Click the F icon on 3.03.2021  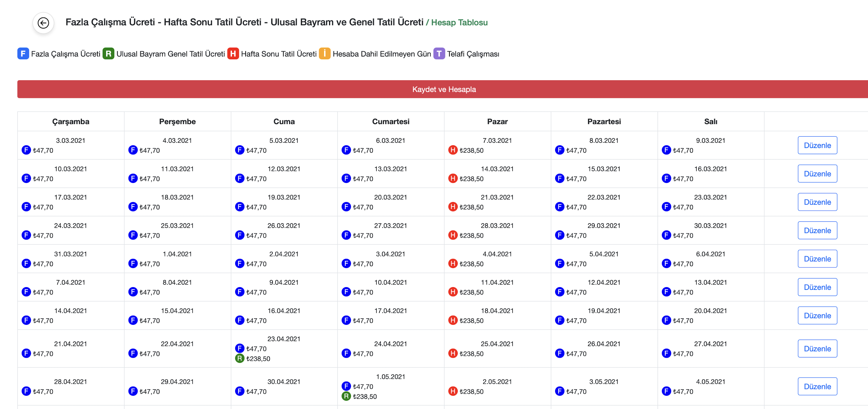26,150
